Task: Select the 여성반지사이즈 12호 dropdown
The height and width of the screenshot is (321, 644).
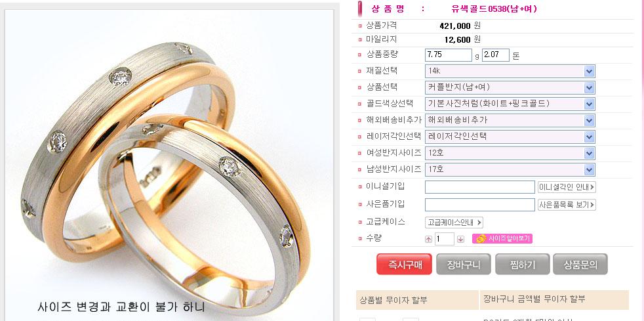Action: 510,153
